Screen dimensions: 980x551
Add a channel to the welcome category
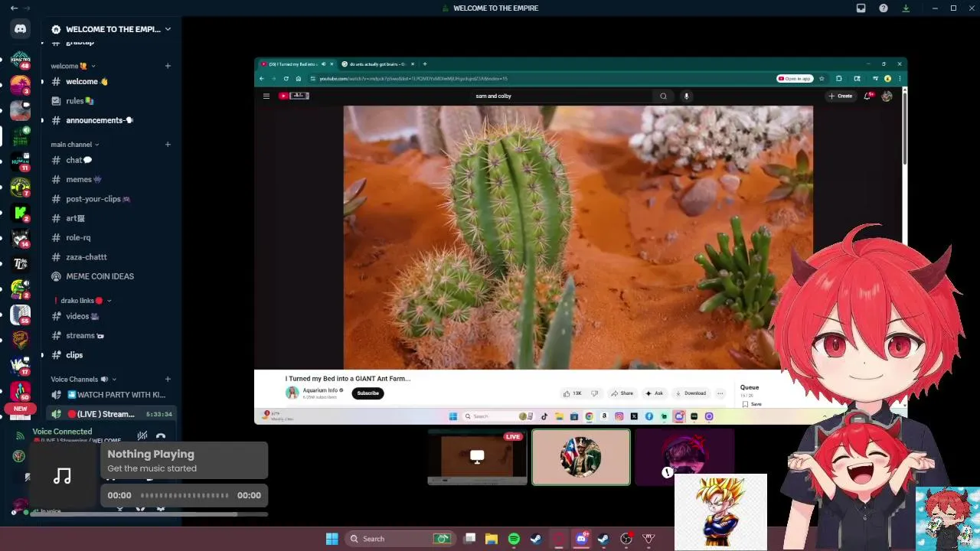click(168, 66)
